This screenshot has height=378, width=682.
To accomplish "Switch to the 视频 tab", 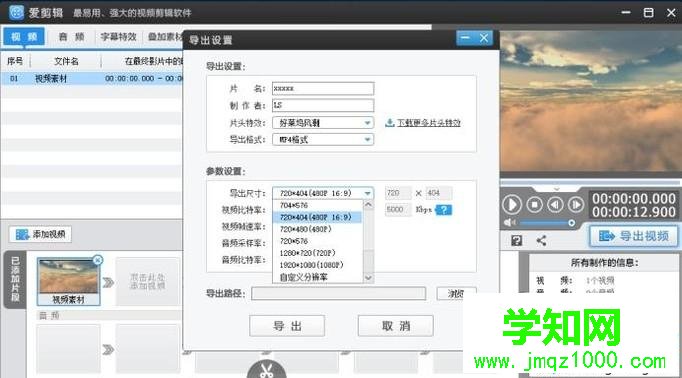I will (24, 37).
